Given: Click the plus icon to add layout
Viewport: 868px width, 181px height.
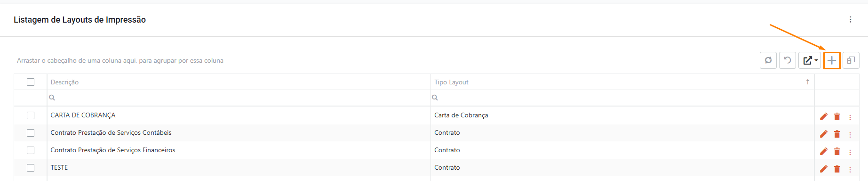Looking at the screenshot, I should pos(832,60).
